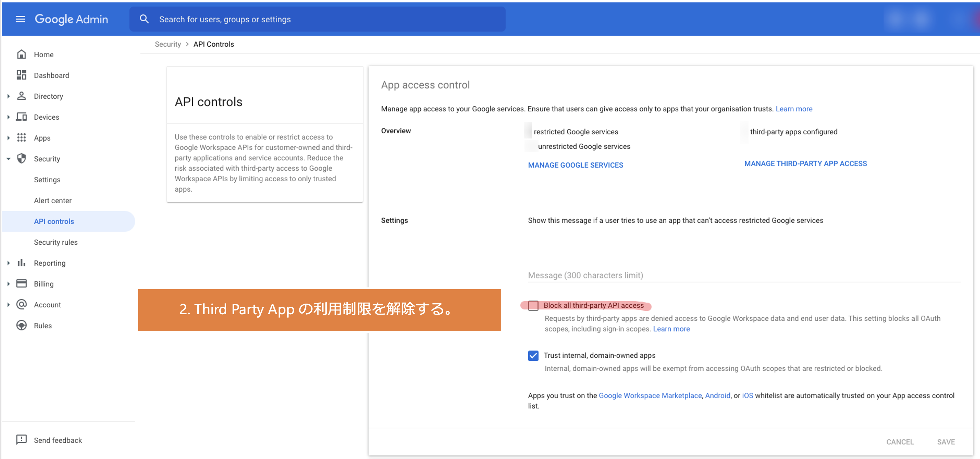Click the Rules icon in sidebar
980x459 pixels.
(x=21, y=325)
